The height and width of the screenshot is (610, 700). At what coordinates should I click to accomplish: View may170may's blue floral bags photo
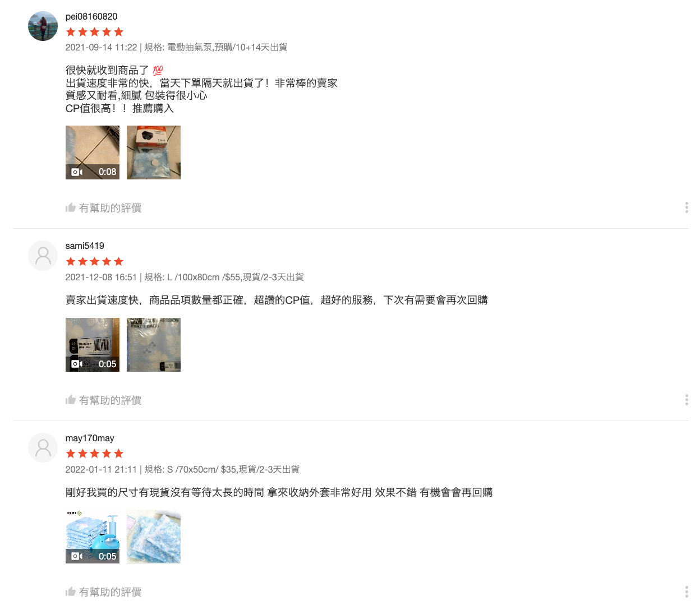154,537
